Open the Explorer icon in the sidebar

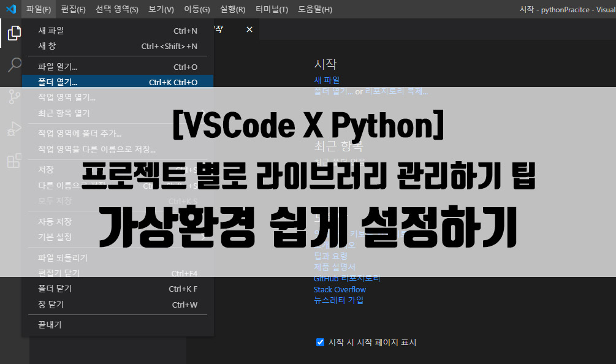pyautogui.click(x=13, y=33)
